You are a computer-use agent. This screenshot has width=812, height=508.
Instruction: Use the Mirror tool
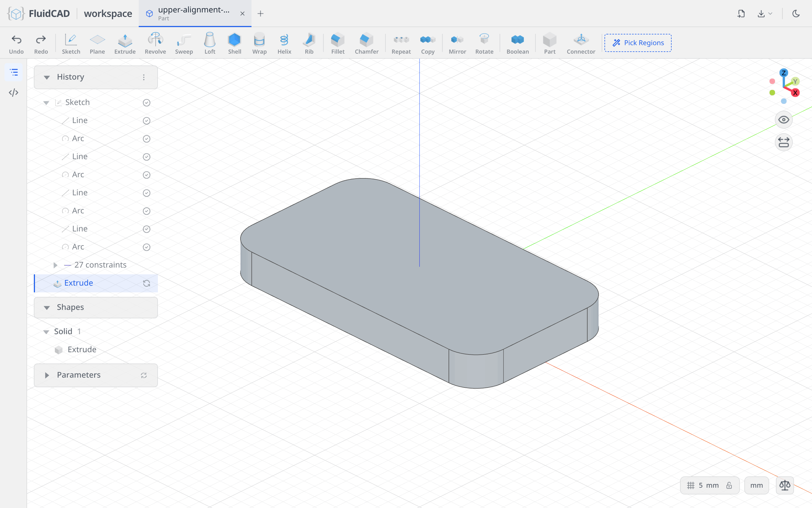click(x=457, y=43)
